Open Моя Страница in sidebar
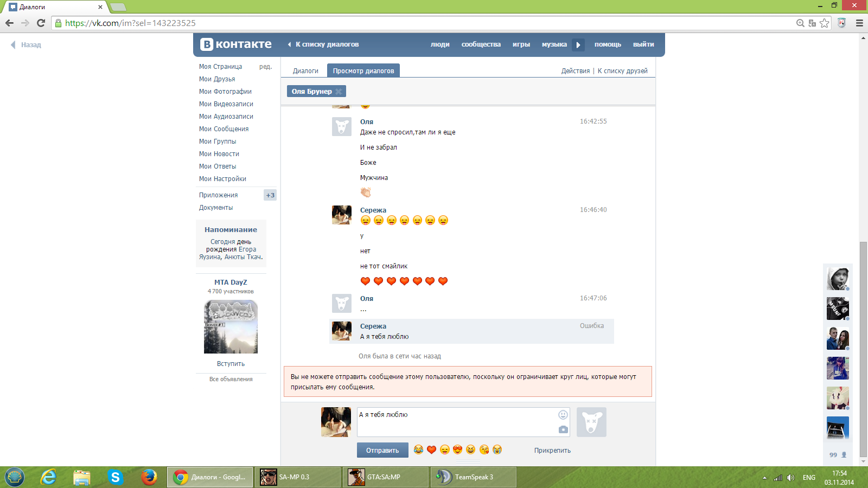The image size is (868, 488). [x=220, y=67]
